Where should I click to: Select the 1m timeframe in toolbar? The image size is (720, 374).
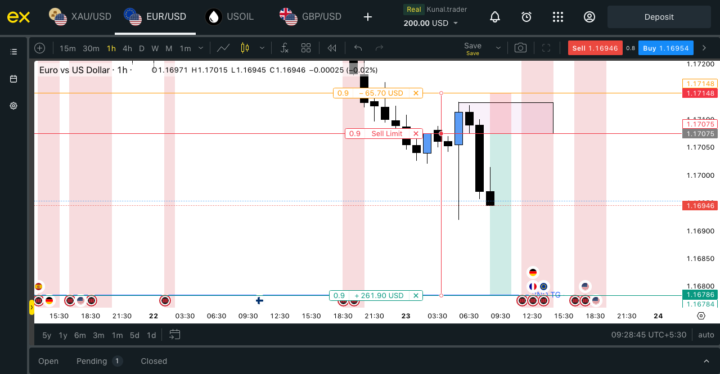click(185, 48)
